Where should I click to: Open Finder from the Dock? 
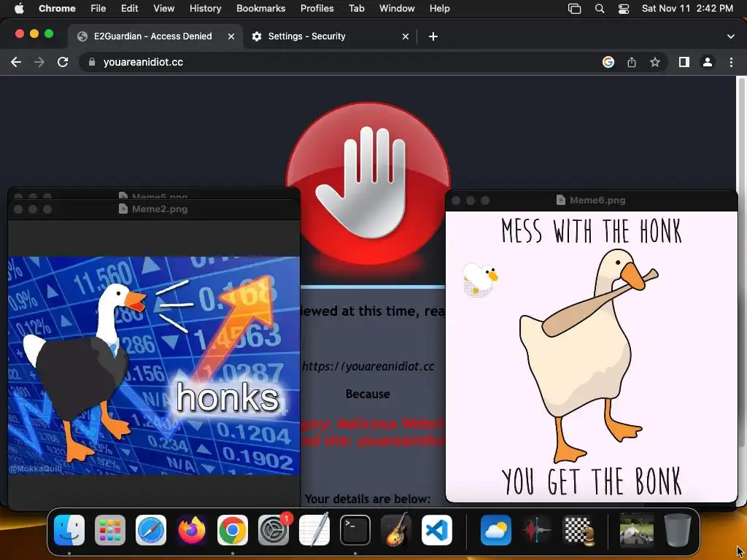pyautogui.click(x=69, y=530)
